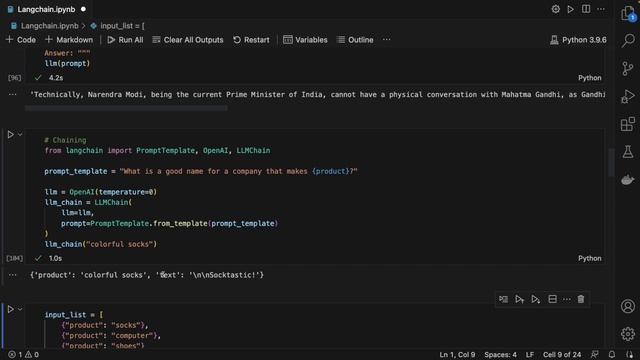This screenshot has height=360, width=640.
Task: Change language mode Python on Chaining cell
Action: pyautogui.click(x=589, y=258)
